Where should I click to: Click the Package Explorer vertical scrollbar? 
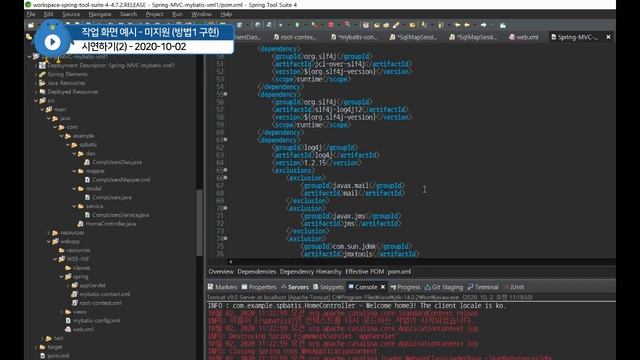click(x=199, y=222)
